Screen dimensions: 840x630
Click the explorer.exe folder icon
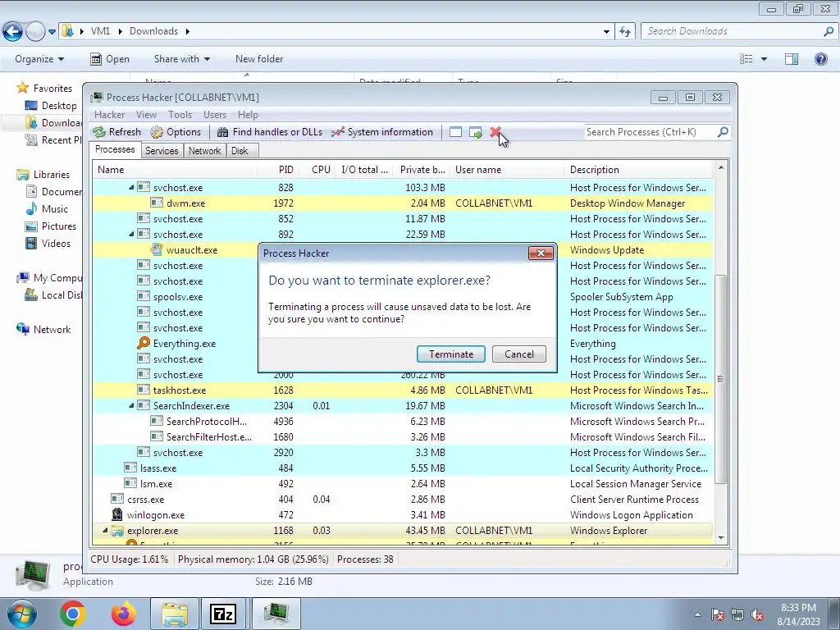[x=117, y=531]
